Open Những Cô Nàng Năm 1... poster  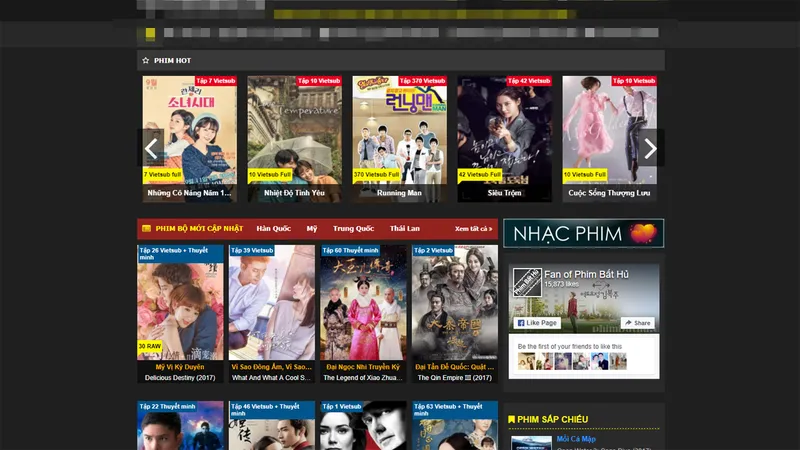[189, 139]
